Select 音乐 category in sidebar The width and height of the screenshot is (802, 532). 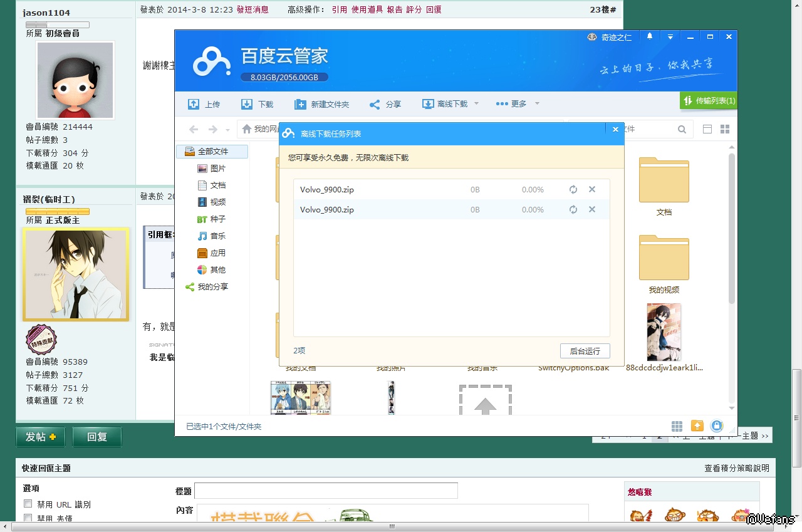[212, 236]
